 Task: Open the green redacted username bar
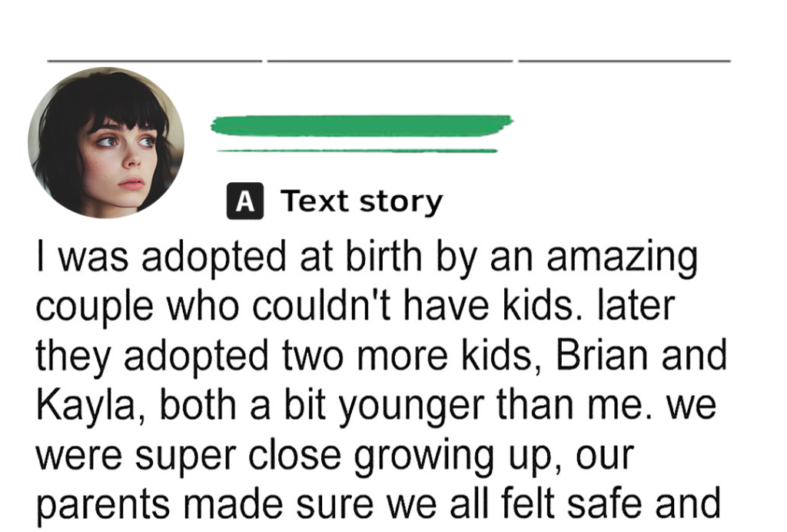(361, 125)
